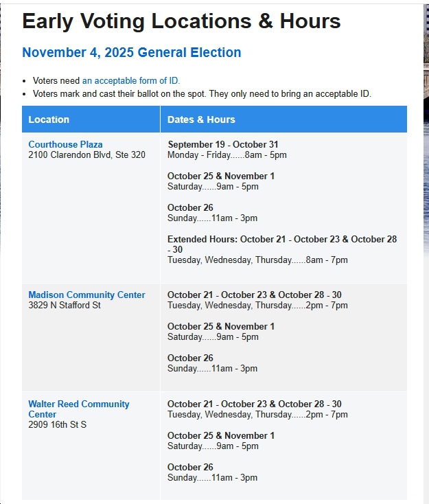Screen dimensions: 429x504
Task: Click Walter Reed's October 25 & November 1 dates
Action: 221,436
